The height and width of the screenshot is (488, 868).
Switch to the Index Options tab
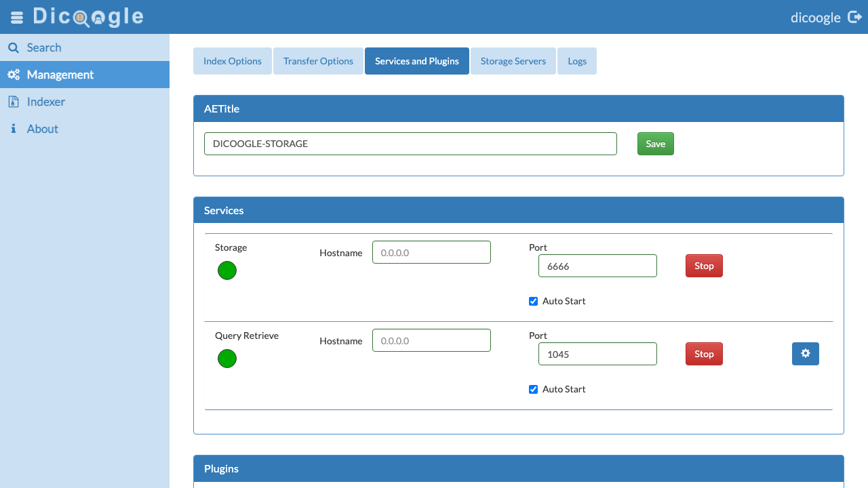[233, 61]
